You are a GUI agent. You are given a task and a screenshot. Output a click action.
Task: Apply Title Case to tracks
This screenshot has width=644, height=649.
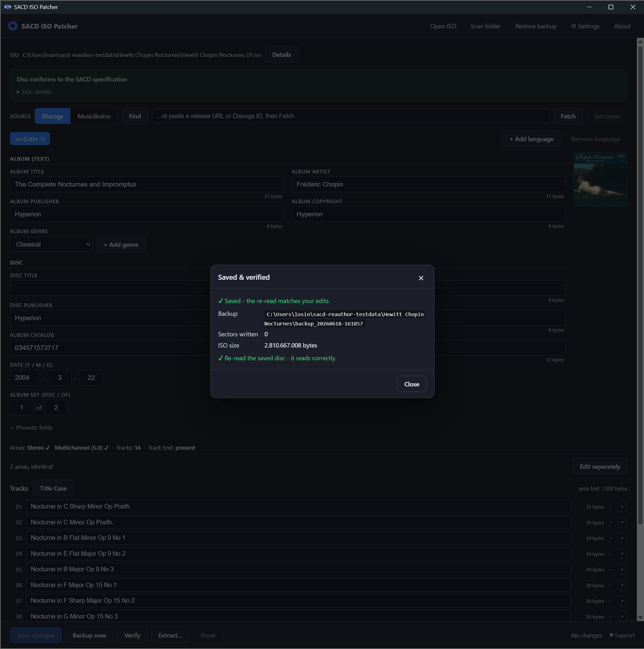(x=53, y=488)
